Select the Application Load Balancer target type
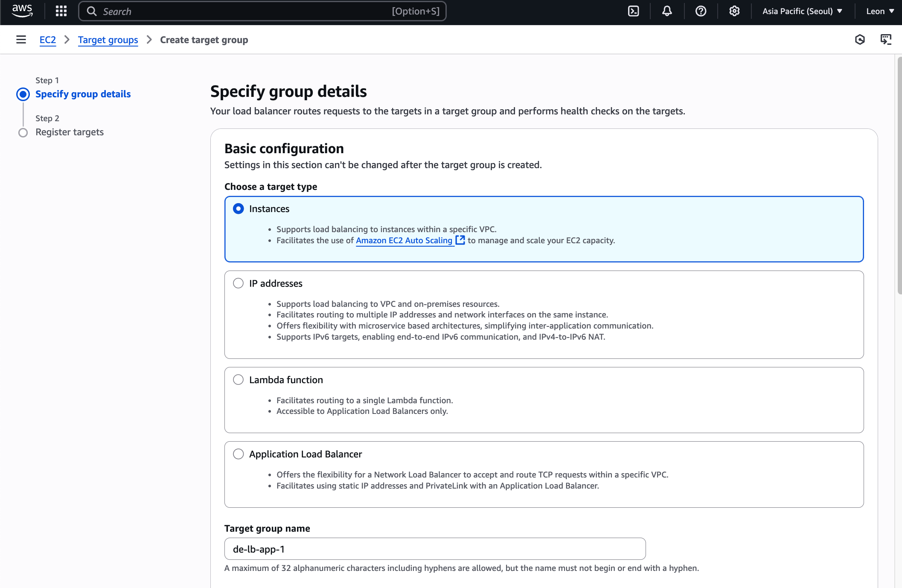This screenshot has width=902, height=588. [238, 454]
